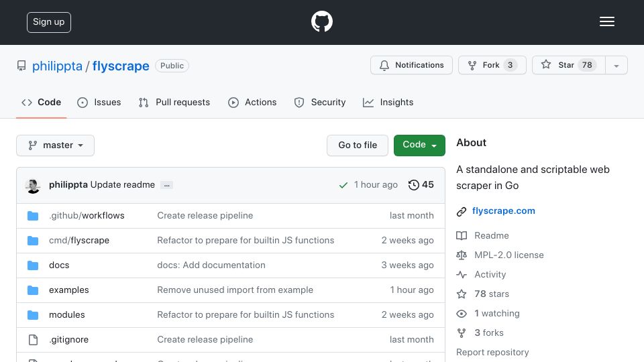644x362 pixels.
Task: Visit the flyscrape.com website link
Action: pos(504,211)
